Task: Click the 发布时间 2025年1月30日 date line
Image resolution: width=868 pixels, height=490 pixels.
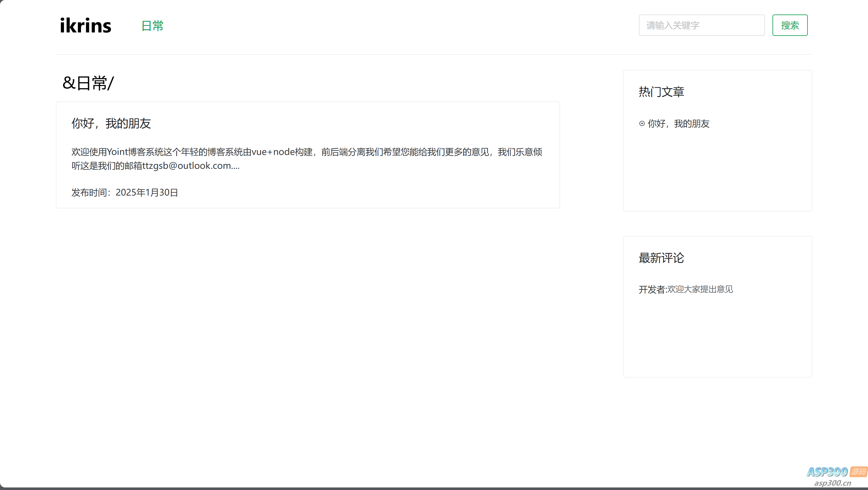Action: [x=124, y=192]
